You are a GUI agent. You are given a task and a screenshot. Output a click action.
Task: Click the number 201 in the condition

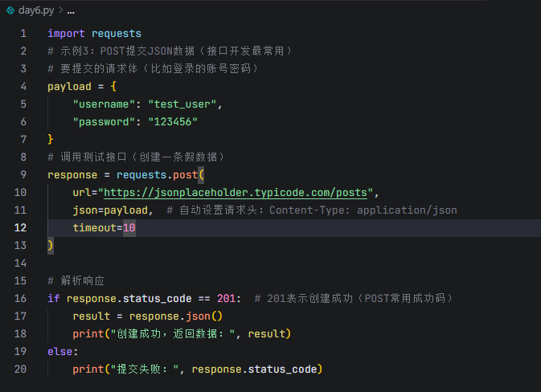point(226,299)
